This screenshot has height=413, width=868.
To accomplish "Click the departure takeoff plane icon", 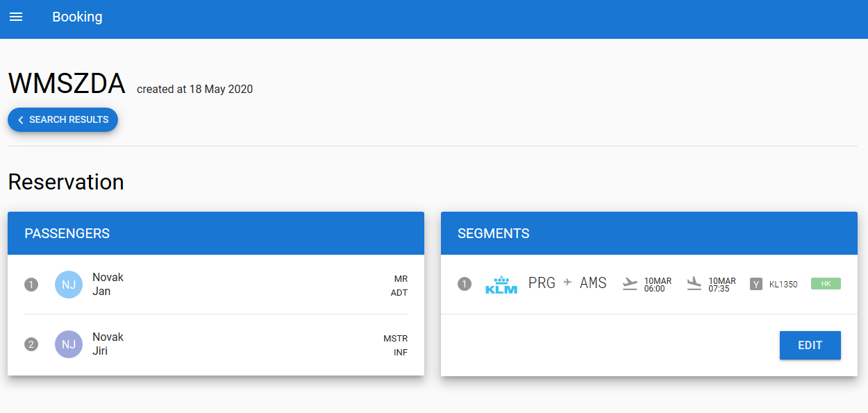I will point(630,284).
